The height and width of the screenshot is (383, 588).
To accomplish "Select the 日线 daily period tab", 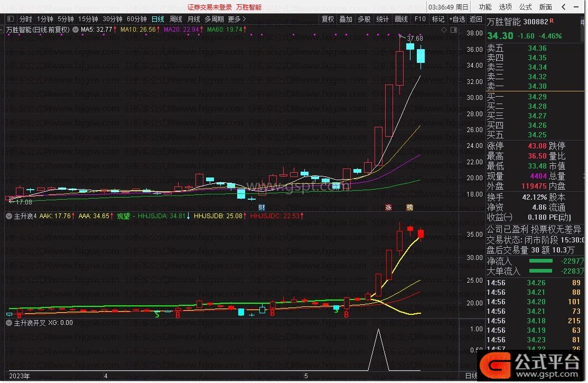I will [x=158, y=19].
